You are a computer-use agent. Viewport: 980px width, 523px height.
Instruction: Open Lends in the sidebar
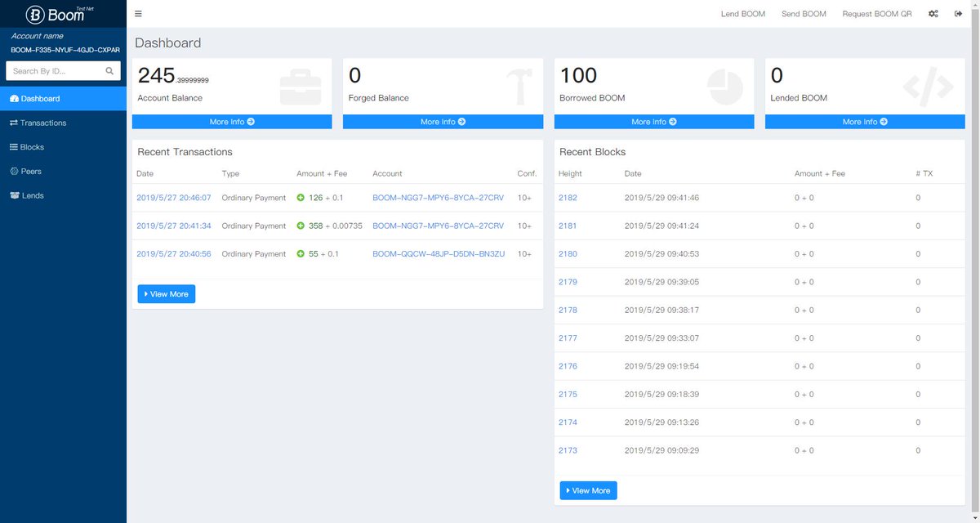tap(63, 196)
